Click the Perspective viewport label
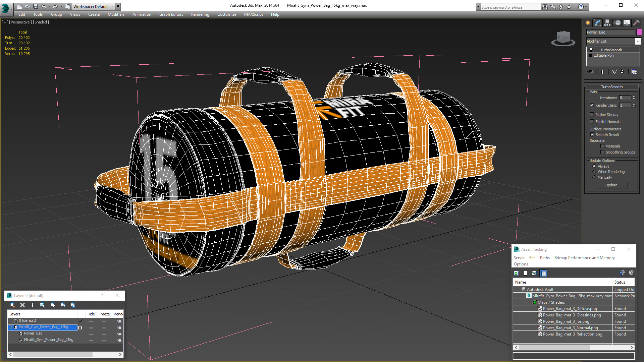Viewport: 644px width, 362px height. pyautogui.click(x=20, y=22)
